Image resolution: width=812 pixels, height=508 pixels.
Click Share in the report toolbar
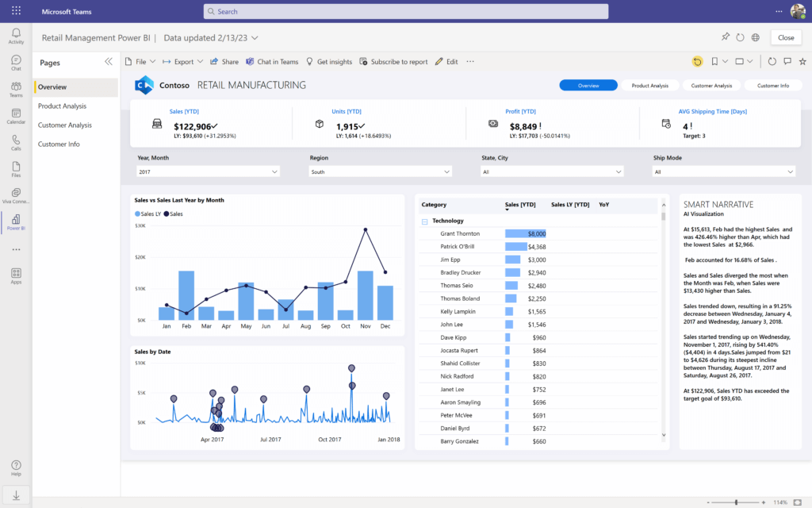pyautogui.click(x=224, y=62)
